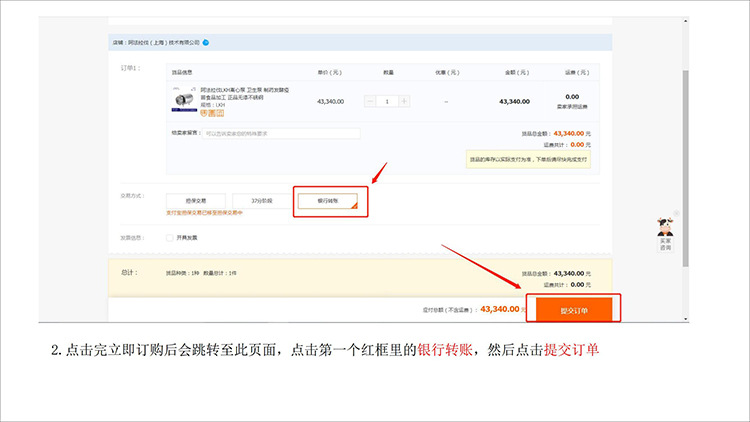Screen dimensions: 750x422
Task: Click the large orange payable amount 43,340.00
Action: [x=499, y=309]
